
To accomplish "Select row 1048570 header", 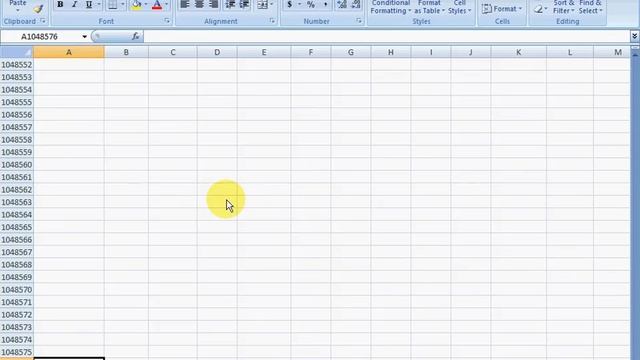I will coord(17,289).
